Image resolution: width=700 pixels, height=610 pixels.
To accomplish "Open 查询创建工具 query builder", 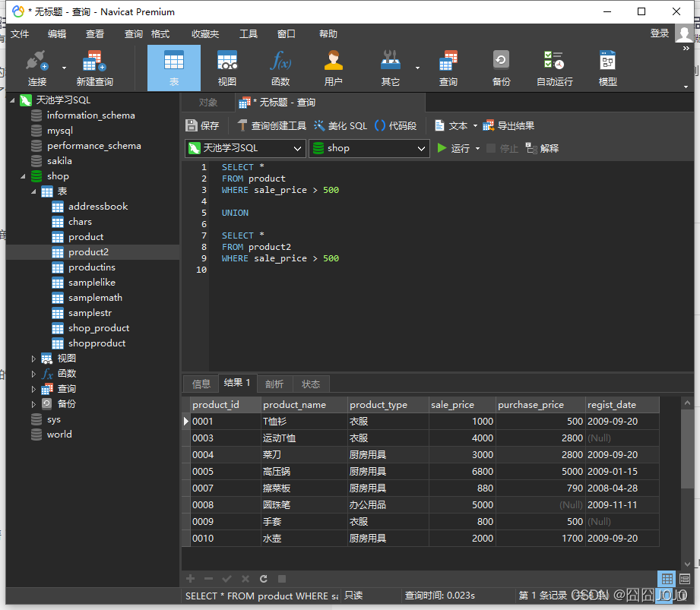I will (272, 126).
